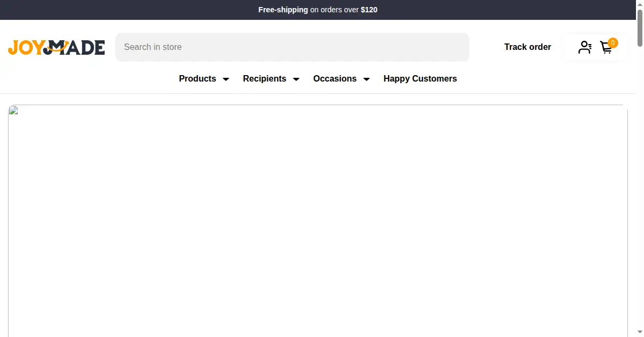Expand the Recipients dropdown arrow

[x=296, y=79]
